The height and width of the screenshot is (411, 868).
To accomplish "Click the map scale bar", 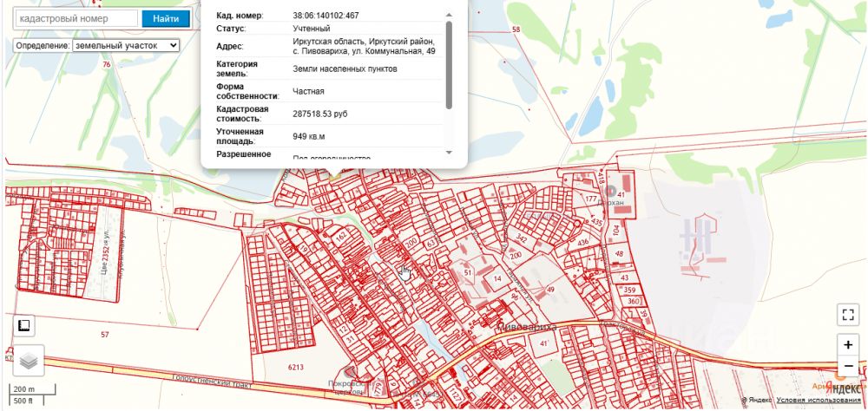I will pyautogui.click(x=32, y=394).
